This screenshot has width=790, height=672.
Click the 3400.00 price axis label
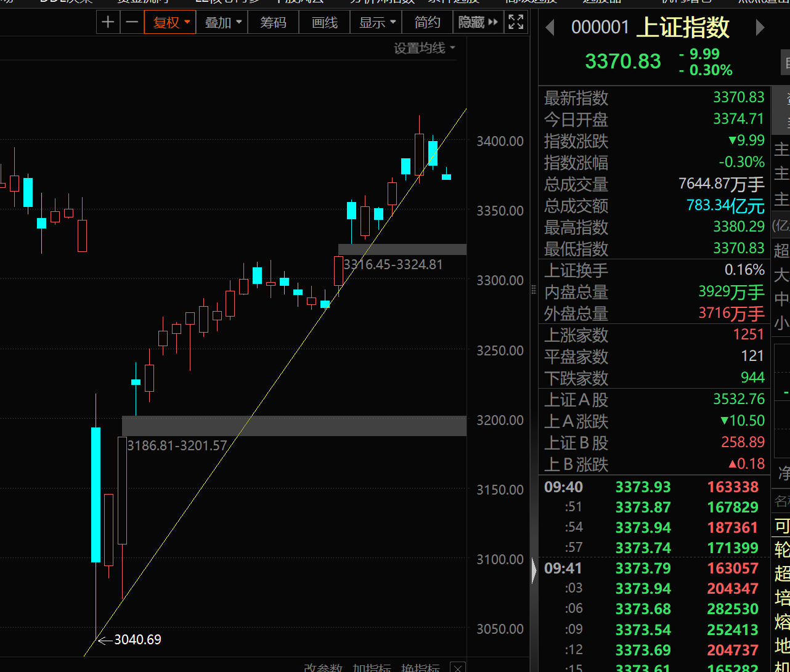(500, 141)
